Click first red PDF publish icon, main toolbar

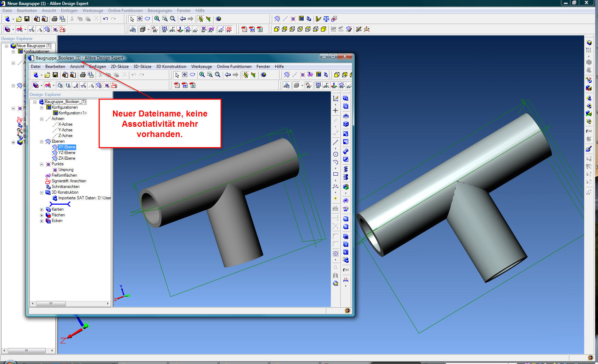point(244,29)
